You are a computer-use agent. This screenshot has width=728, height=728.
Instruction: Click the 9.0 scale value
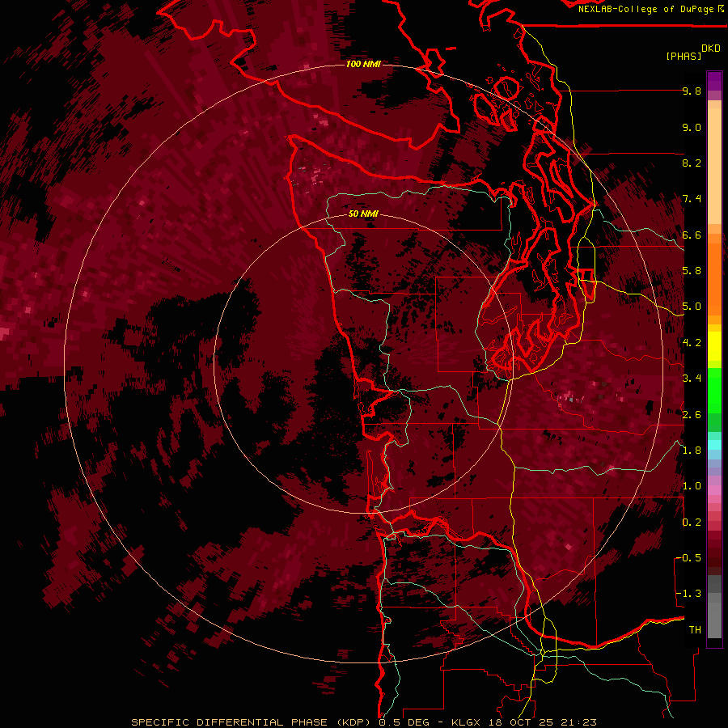click(692, 127)
